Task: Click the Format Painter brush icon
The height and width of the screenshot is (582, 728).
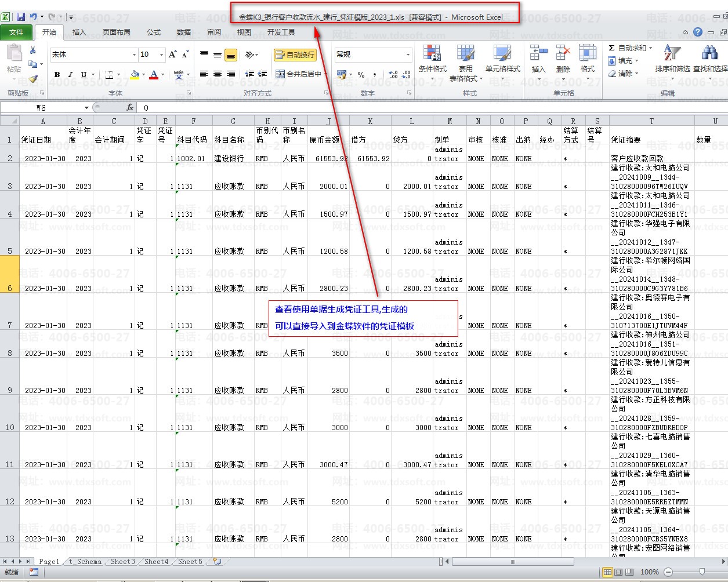Action: pos(33,78)
